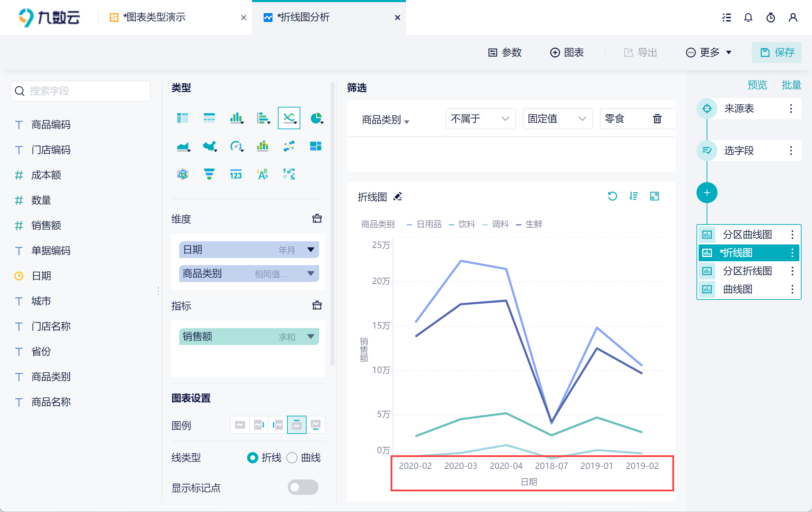Delete the 零食 filter with the trash icon
The width and height of the screenshot is (812, 512).
pyautogui.click(x=657, y=119)
